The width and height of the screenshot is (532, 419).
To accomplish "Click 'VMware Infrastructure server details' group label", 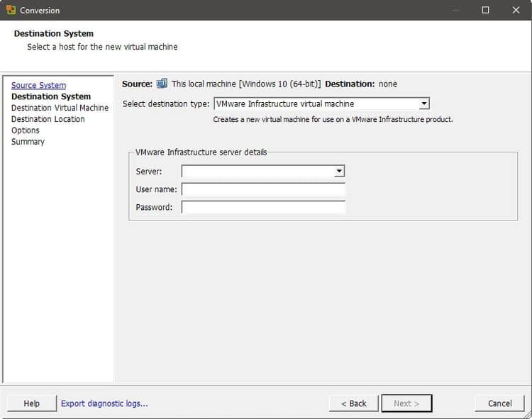I will coord(201,152).
